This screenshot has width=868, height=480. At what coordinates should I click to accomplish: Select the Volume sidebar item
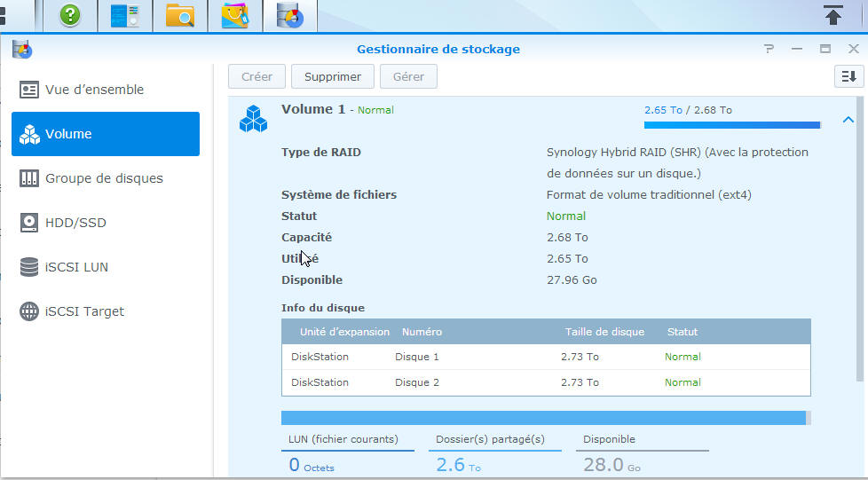pos(106,134)
